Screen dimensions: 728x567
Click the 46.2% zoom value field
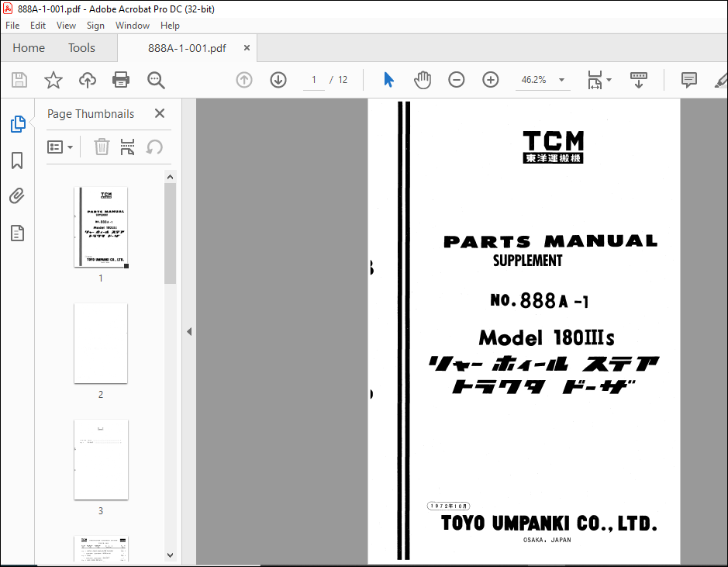533,80
